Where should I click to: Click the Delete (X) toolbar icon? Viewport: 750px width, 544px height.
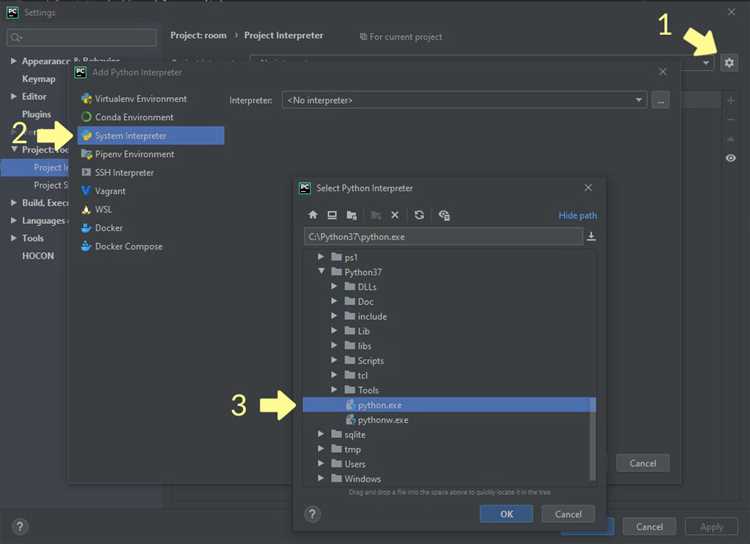pos(395,215)
